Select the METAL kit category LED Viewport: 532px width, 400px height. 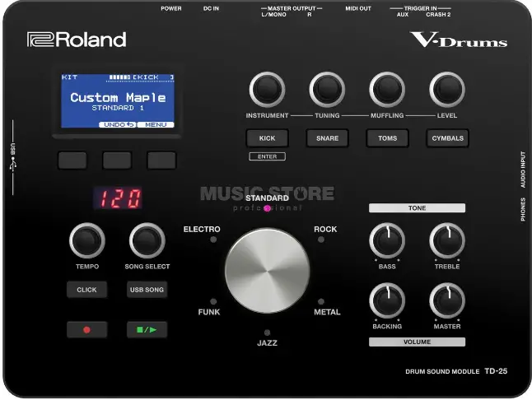320,301
